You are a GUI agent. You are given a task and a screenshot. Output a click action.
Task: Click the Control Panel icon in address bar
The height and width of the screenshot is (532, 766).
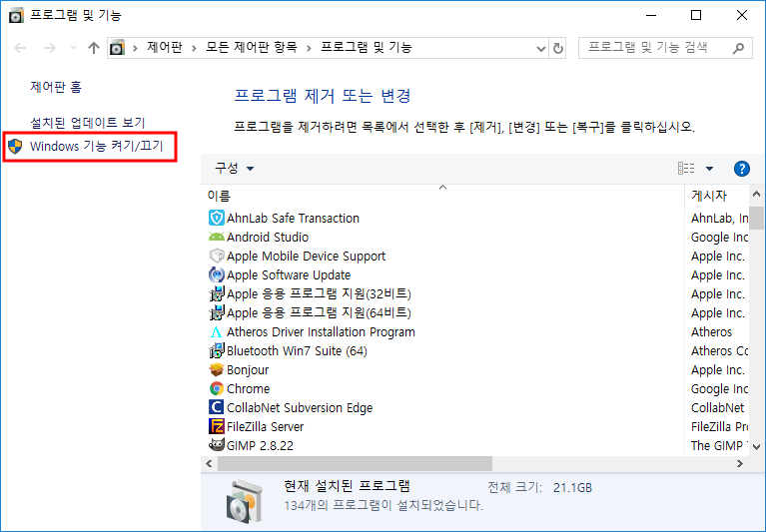117,48
